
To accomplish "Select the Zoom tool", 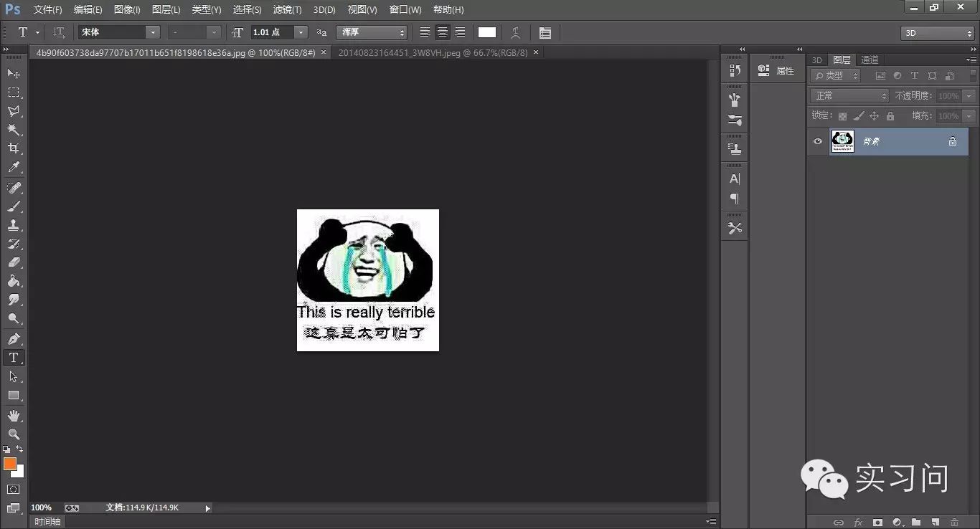I will coord(14,434).
